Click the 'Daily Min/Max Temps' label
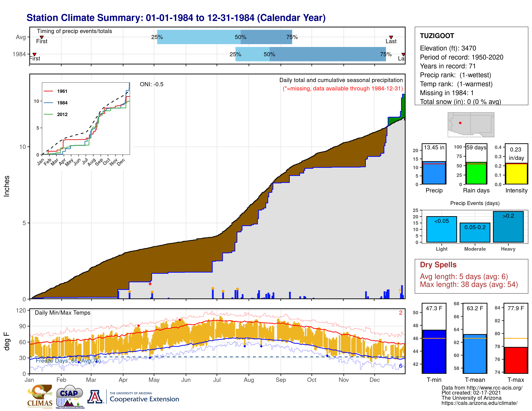The width and height of the screenshot is (532, 411). coord(63,313)
